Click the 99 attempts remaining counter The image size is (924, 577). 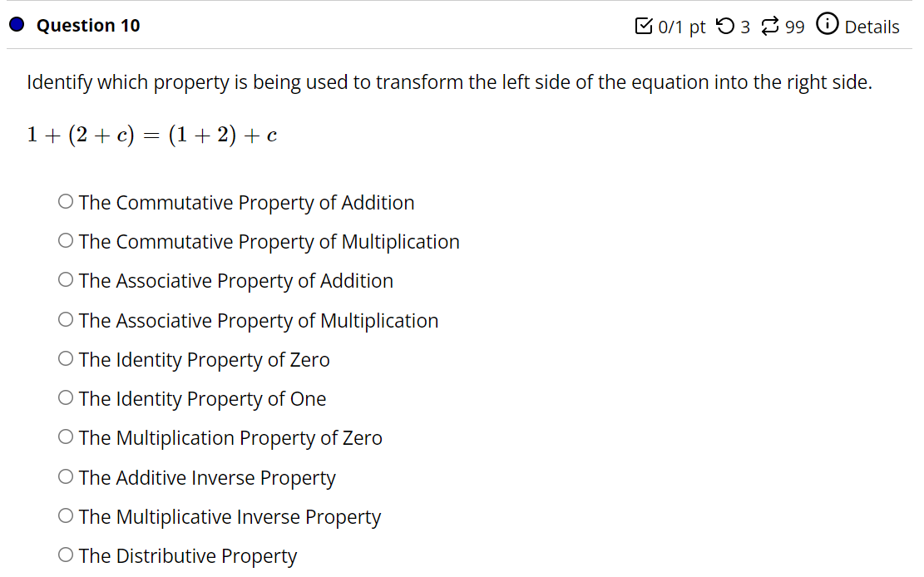[x=796, y=26]
